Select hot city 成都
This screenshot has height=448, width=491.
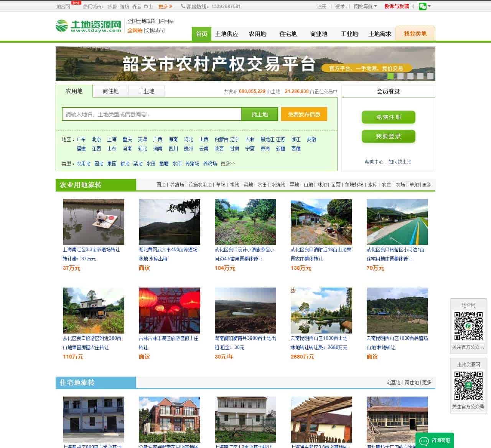click(x=112, y=7)
